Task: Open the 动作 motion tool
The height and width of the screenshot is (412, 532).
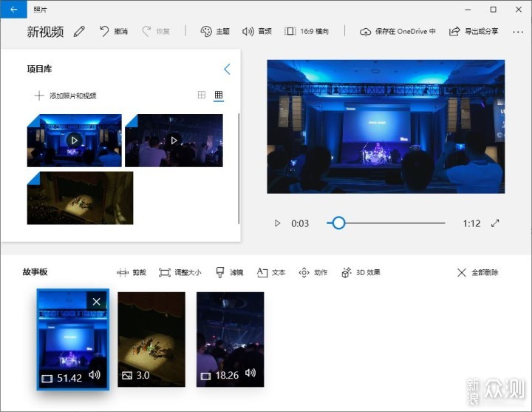Action: (x=313, y=272)
